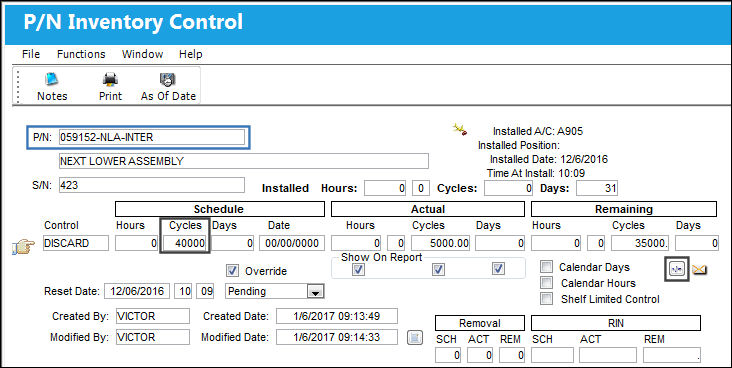Viewport: 732px width, 368px height.
Task: Click the Control field showing DISCARD
Action: [76, 243]
